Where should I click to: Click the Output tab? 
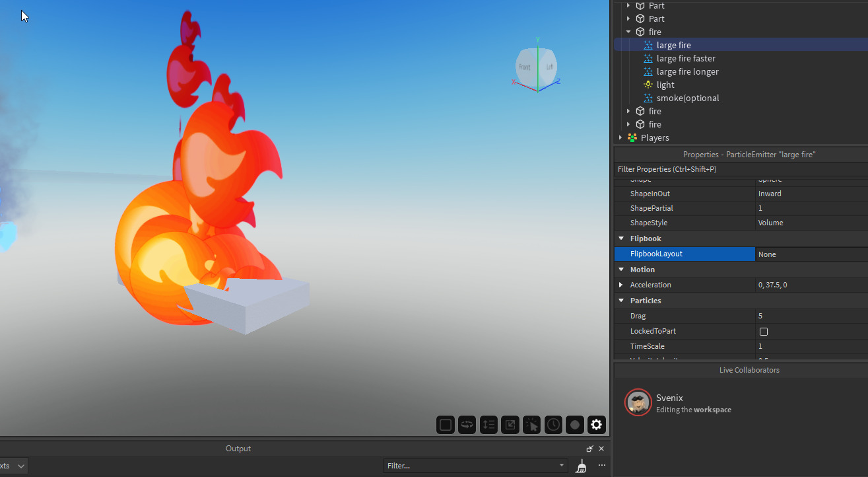[238, 448]
